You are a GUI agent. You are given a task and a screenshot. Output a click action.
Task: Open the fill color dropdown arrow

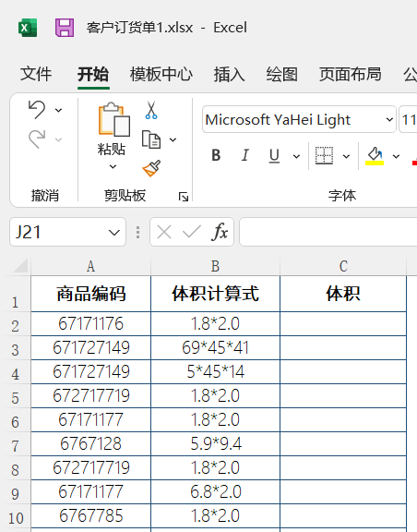(x=396, y=156)
